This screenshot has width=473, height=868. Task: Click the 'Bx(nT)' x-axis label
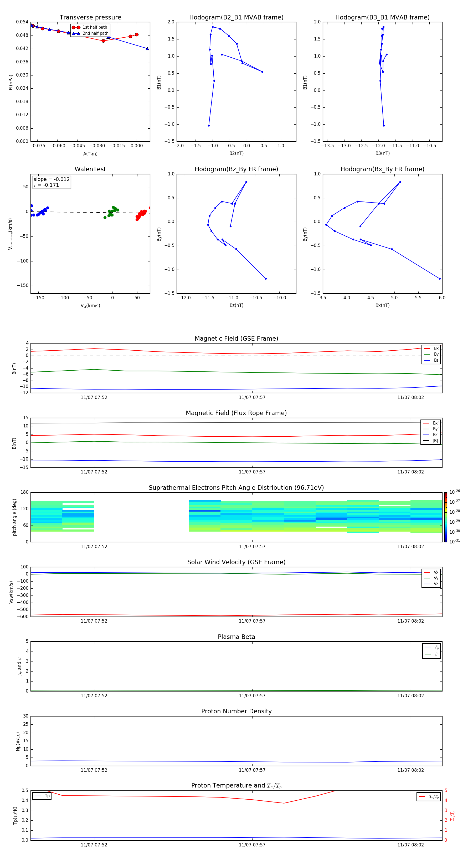click(382, 306)
